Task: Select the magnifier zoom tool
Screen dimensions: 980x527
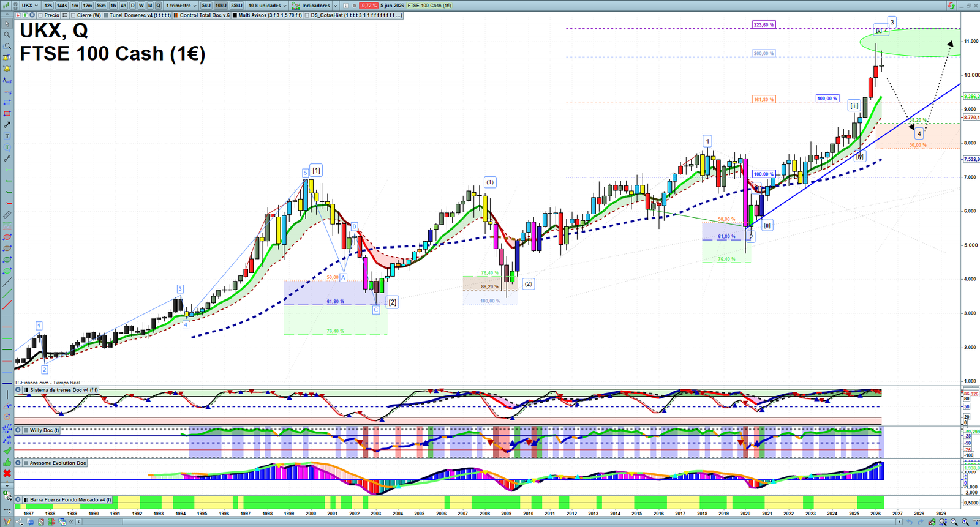Action: 7,34
